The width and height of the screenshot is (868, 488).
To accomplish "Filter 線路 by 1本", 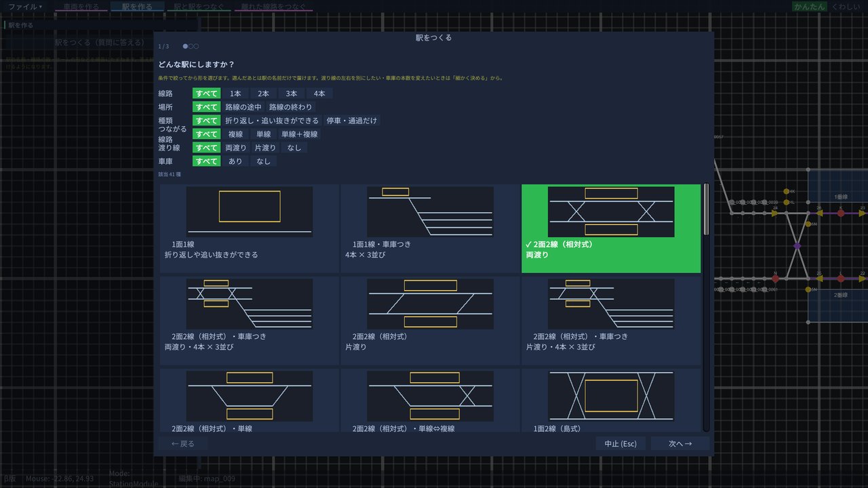I will point(235,94).
